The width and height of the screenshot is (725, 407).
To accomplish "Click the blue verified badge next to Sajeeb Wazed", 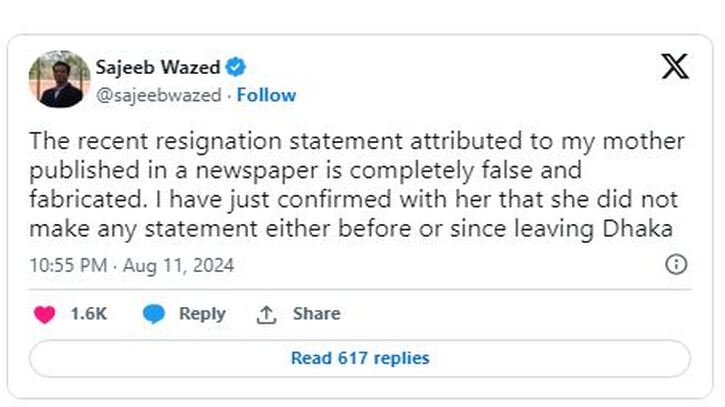I will click(x=235, y=68).
